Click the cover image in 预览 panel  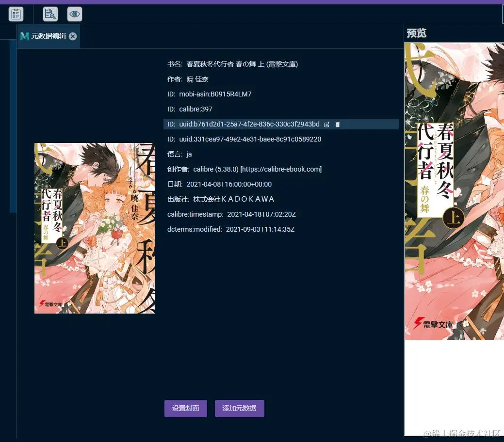tap(454, 191)
